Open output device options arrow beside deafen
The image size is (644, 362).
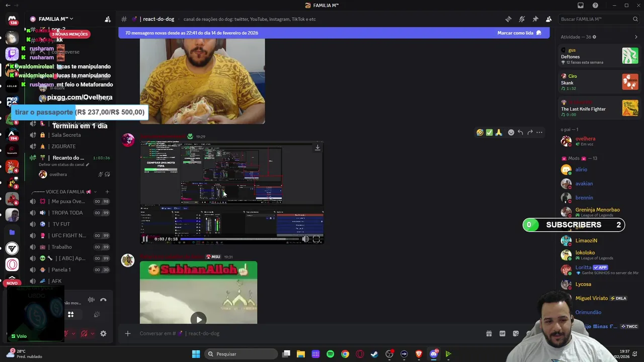coord(92,333)
